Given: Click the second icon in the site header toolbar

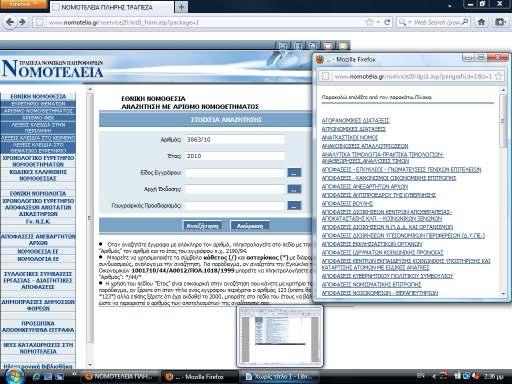Looking at the screenshot, I should click(x=298, y=45).
